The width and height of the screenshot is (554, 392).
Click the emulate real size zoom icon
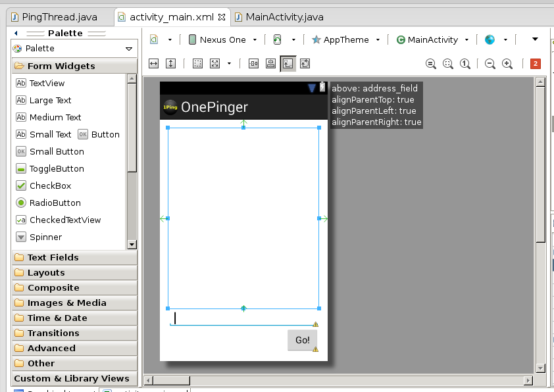[431, 64]
